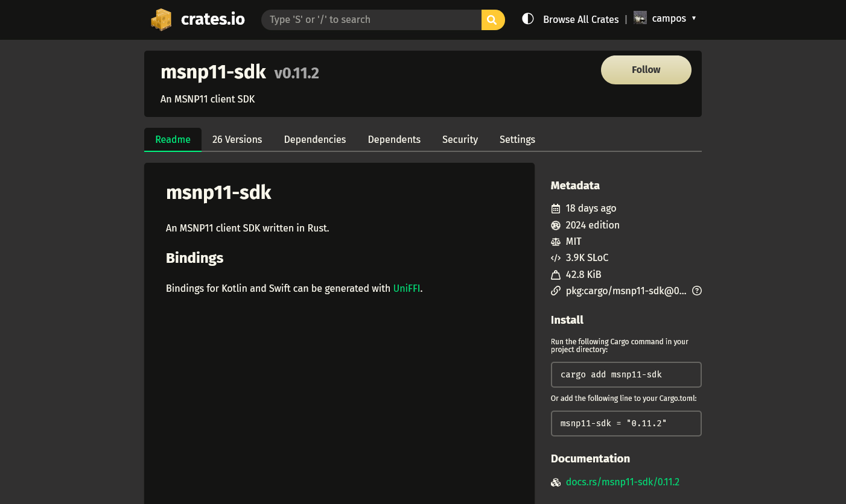Click the scales license icon beside MIT

pyautogui.click(x=556, y=241)
